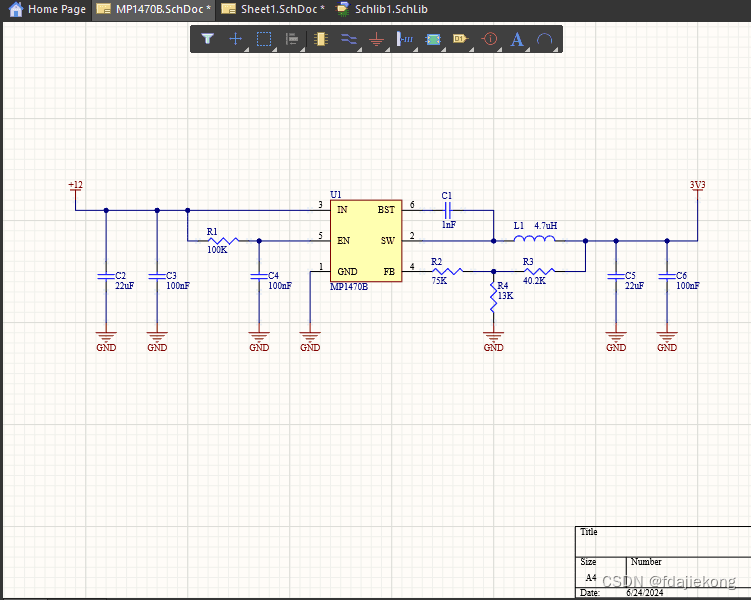Select the +12 power port
This screenshot has height=600, width=751.
[75, 188]
